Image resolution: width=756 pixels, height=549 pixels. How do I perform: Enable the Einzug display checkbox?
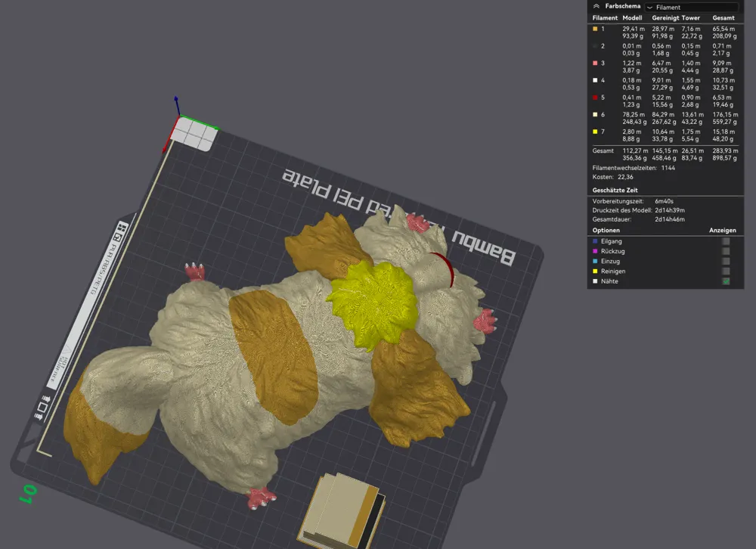(726, 262)
